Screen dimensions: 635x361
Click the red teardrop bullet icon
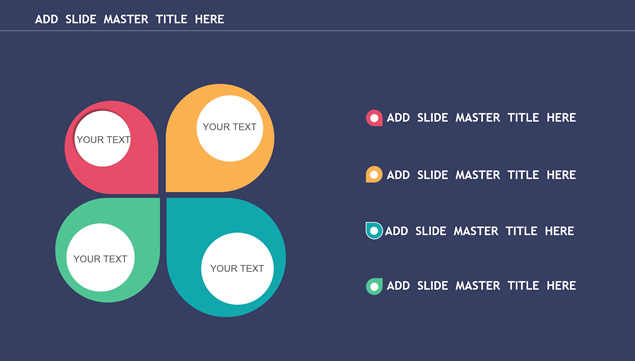[x=374, y=118]
